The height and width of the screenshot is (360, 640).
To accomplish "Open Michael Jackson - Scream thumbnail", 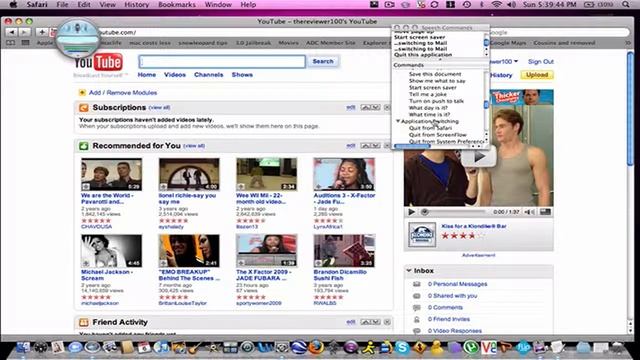I will point(111,251).
